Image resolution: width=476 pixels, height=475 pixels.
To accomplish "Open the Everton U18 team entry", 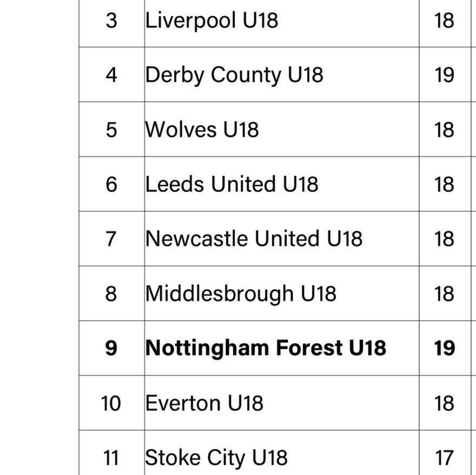I will 204,403.
